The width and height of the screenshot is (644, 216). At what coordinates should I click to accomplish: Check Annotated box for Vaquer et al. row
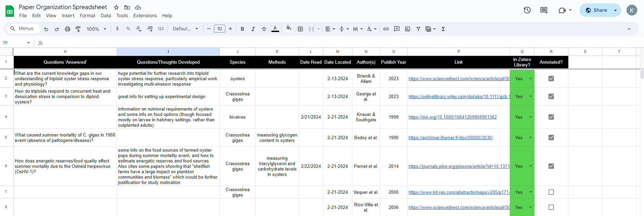[x=551, y=192]
